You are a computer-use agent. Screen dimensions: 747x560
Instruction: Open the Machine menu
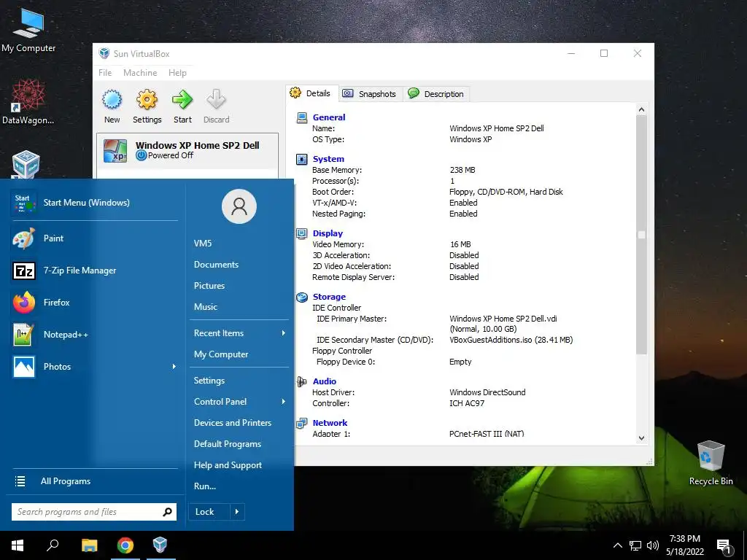coord(140,73)
